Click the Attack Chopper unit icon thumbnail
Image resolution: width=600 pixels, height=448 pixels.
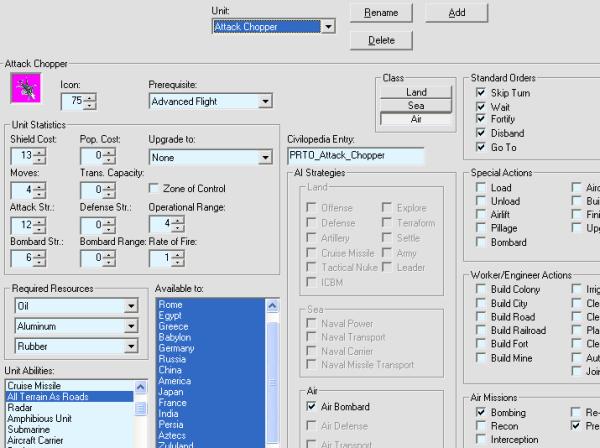click(x=23, y=90)
